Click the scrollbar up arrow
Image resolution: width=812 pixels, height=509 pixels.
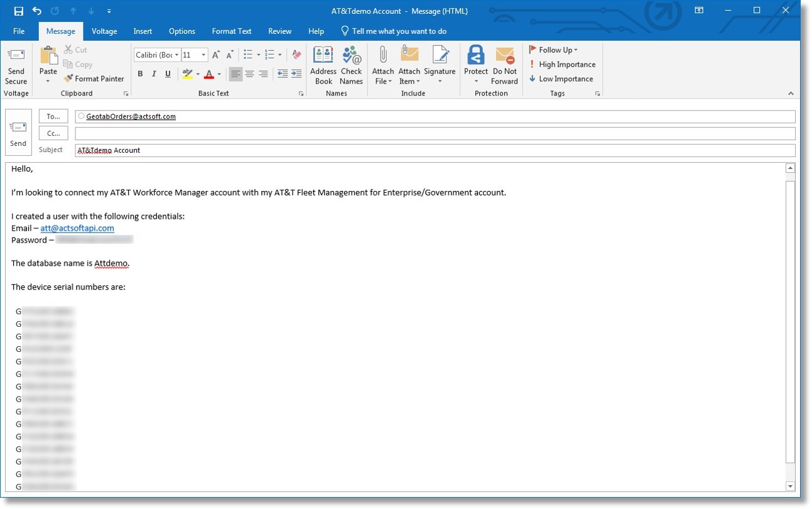point(791,168)
